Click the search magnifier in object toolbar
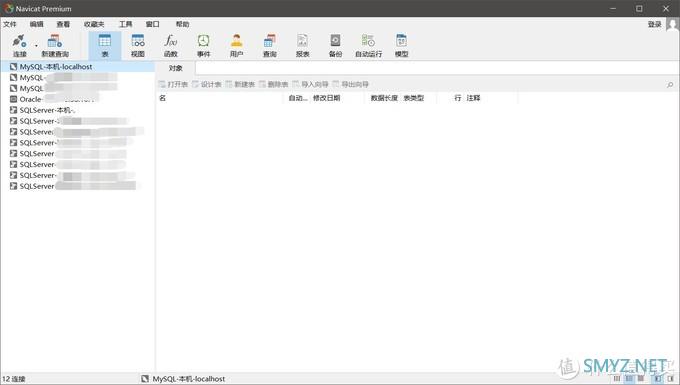680x385 pixels. tap(670, 85)
